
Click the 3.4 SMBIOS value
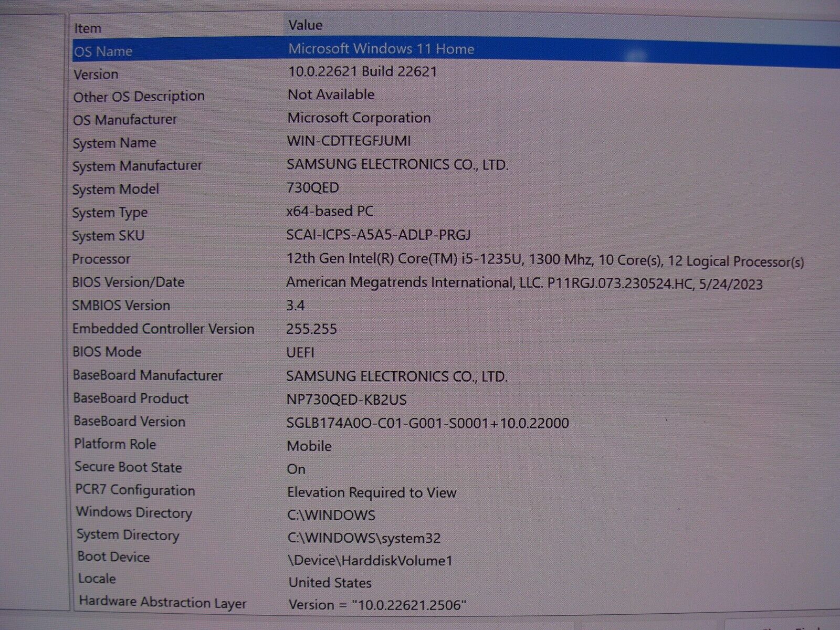[295, 306]
